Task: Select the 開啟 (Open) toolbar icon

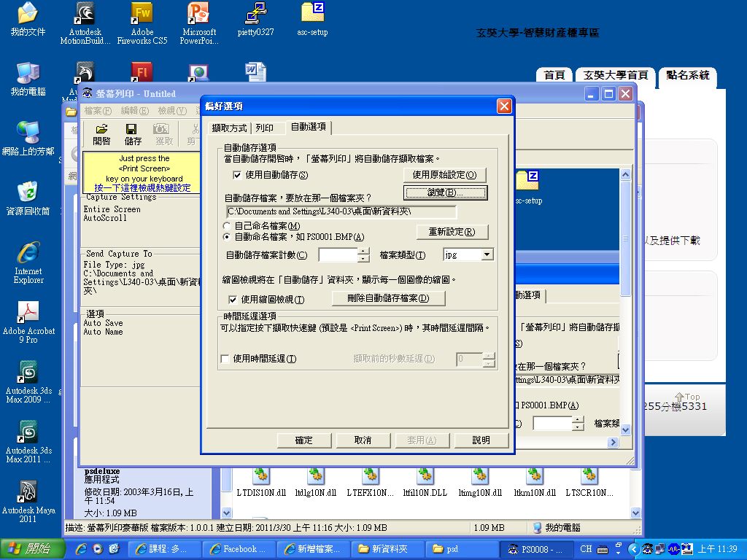Action: tap(101, 133)
